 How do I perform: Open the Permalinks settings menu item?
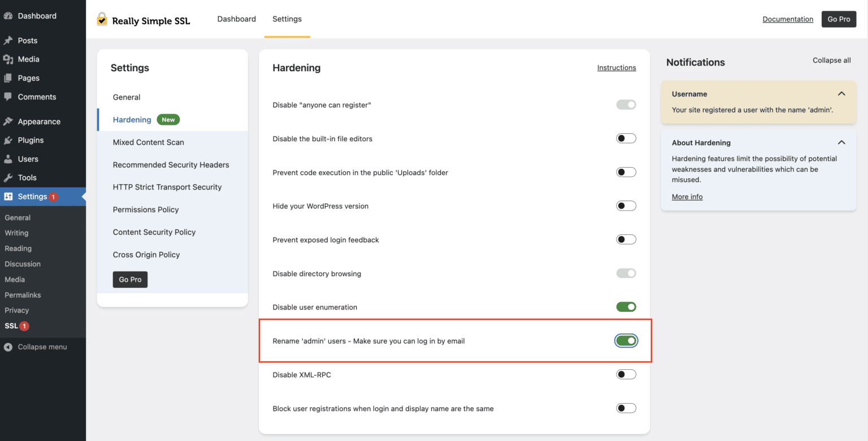(23, 295)
